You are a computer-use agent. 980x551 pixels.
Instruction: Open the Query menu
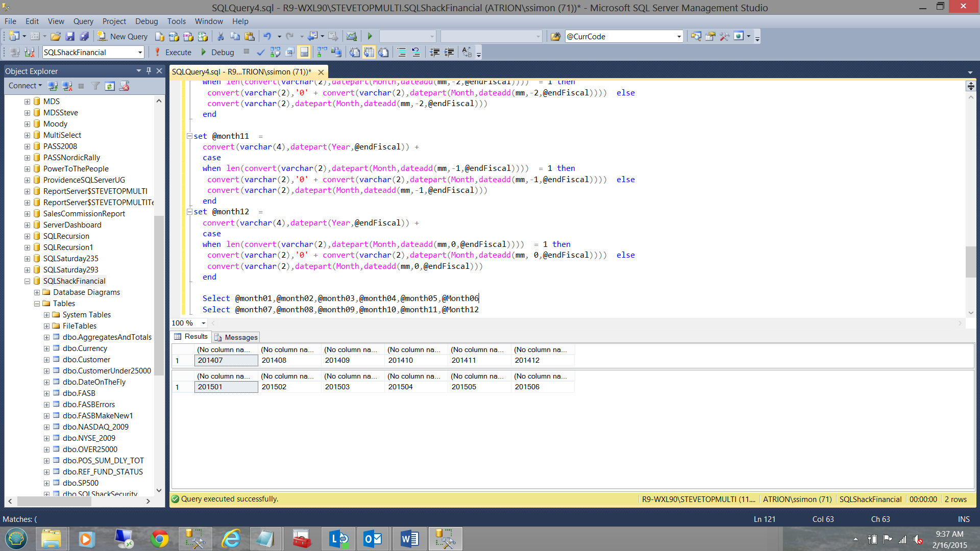click(x=83, y=21)
